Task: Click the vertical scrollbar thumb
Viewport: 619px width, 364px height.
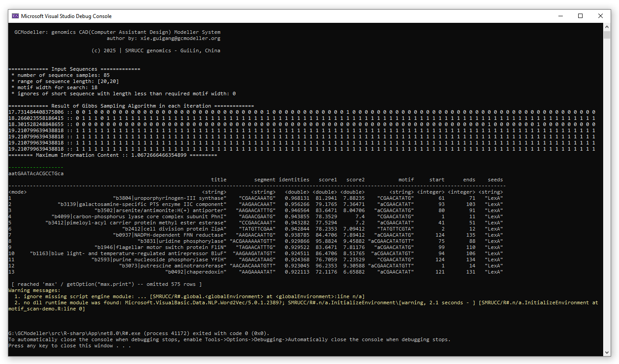Action: coord(607,35)
